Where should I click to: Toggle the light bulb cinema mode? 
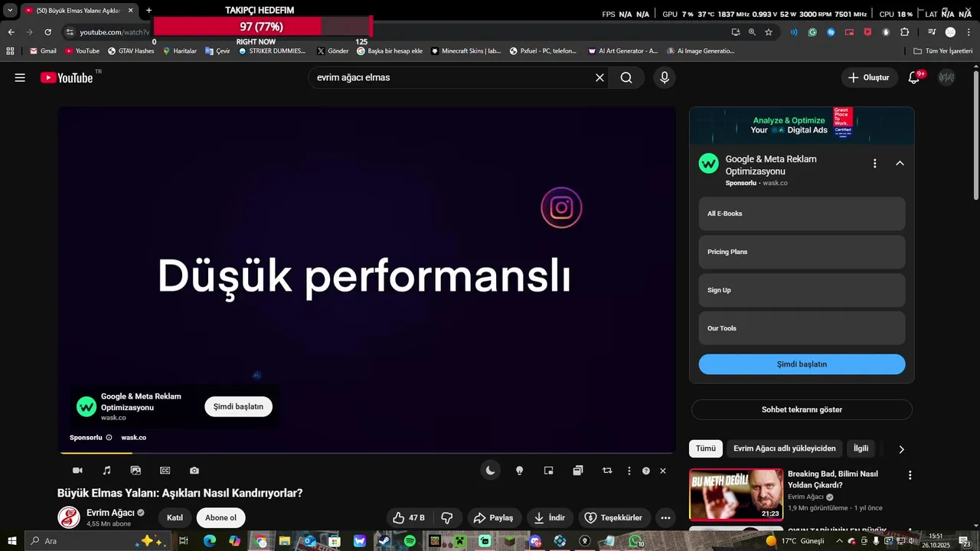tap(519, 471)
